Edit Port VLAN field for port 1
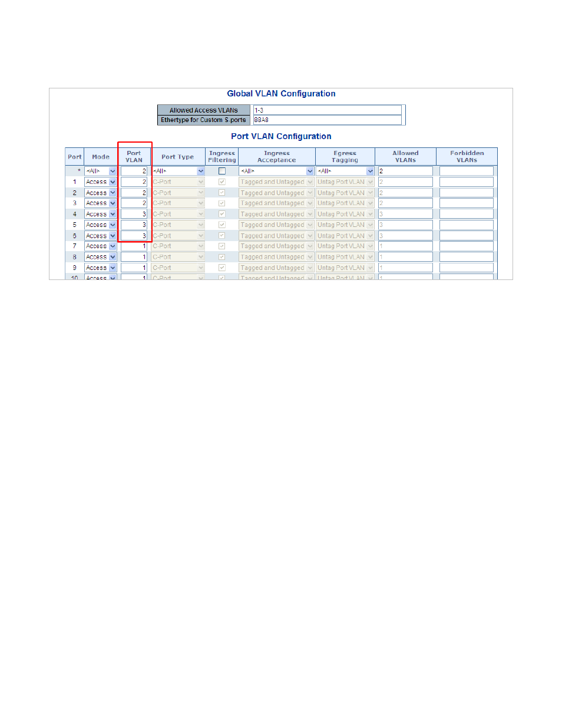The image size is (562, 728). coord(134,182)
